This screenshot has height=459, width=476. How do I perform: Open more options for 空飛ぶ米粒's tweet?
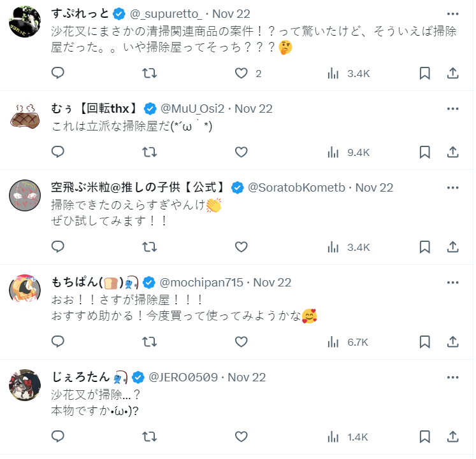pyautogui.click(x=453, y=187)
